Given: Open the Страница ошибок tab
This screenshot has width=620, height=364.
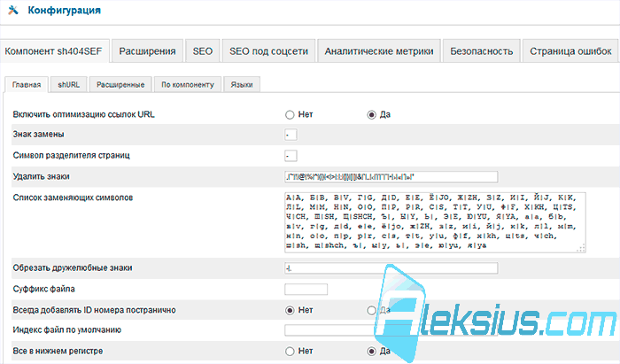Looking at the screenshot, I should pyautogui.click(x=570, y=51).
